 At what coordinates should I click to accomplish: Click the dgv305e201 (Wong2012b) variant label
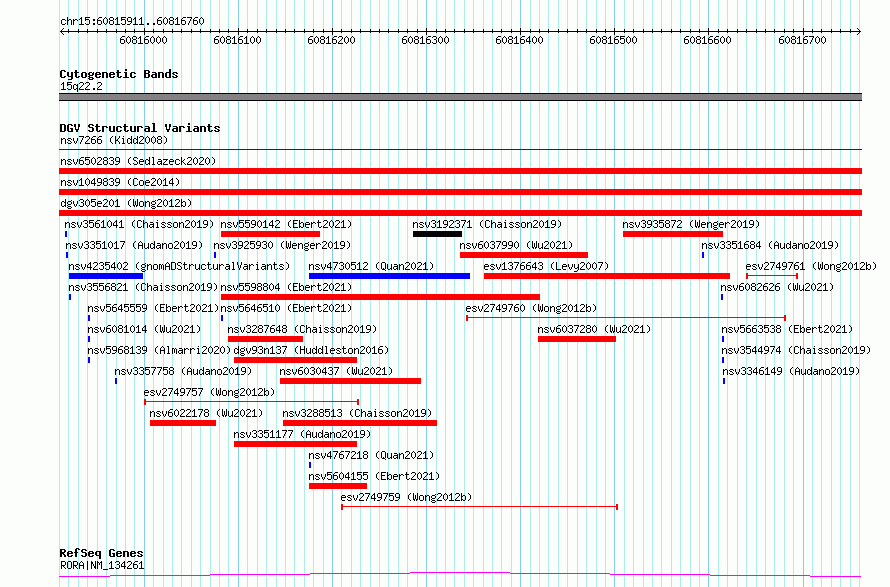(126, 203)
